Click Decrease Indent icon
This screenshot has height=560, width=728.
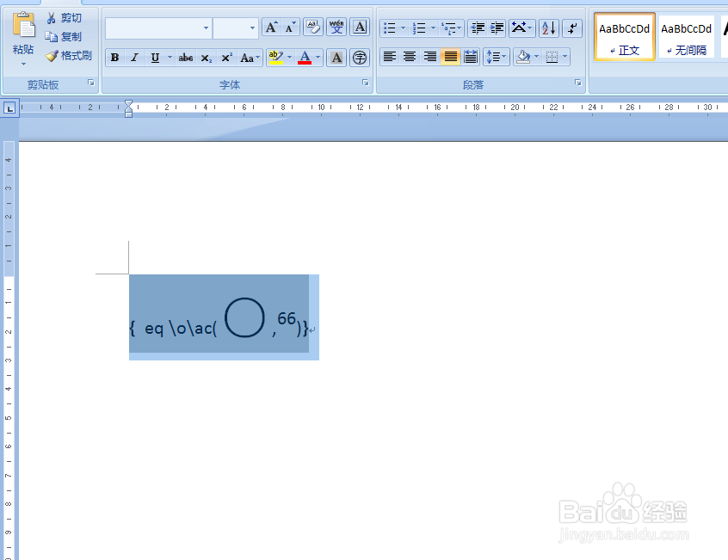pos(478,28)
